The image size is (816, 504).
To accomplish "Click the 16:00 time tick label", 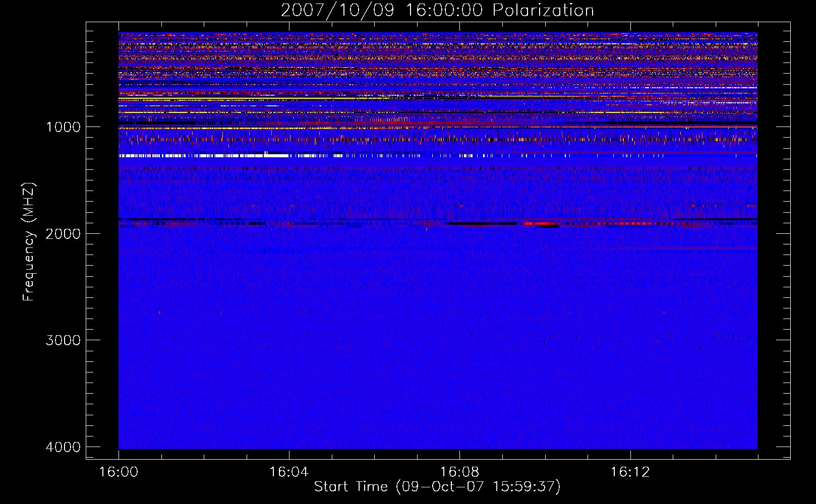I will (x=119, y=472).
